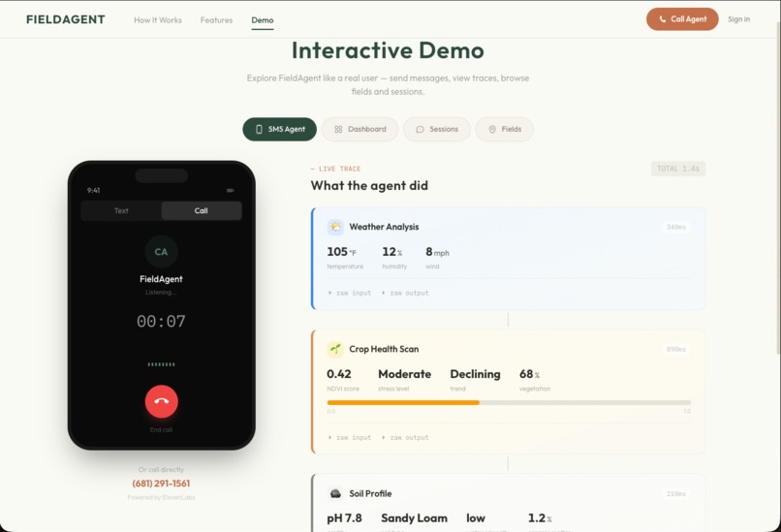Click the audio waveform indicator on phone
Image resolution: width=781 pixels, height=532 pixels.
click(162, 364)
